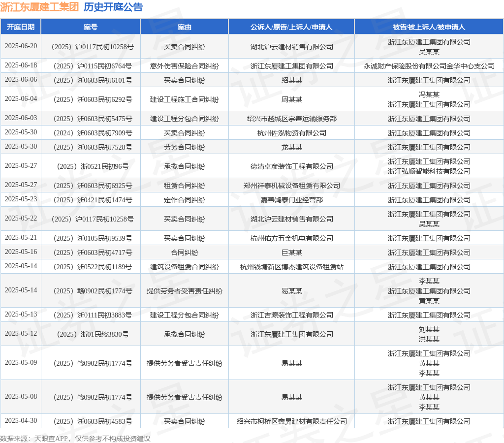The height and width of the screenshot is (443, 504).
Task: Click plaintiff 周某某
Action: (x=291, y=99)
